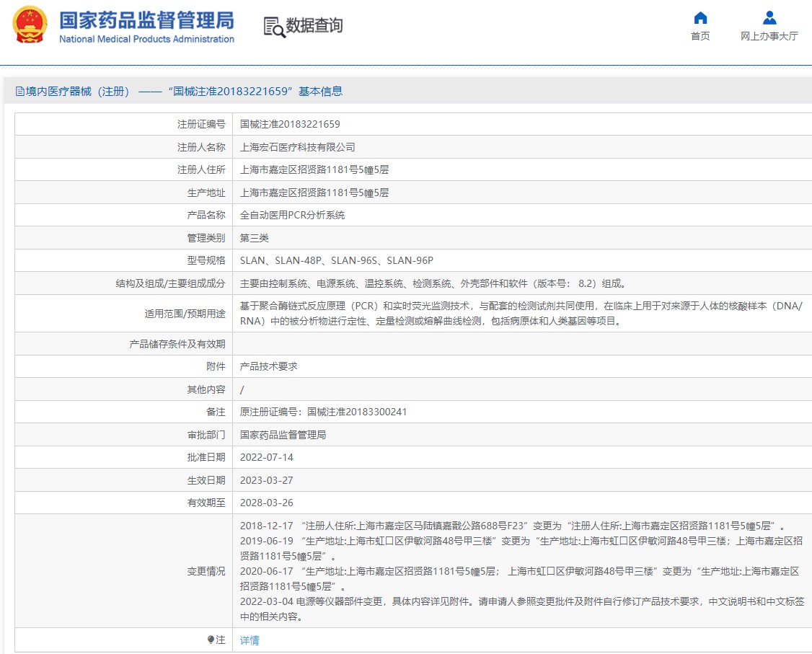812x654 pixels.
Task: Click model spec SLAN、SLAN-48P、SLAN-96S、SLAN-96P
Action: coord(337,260)
